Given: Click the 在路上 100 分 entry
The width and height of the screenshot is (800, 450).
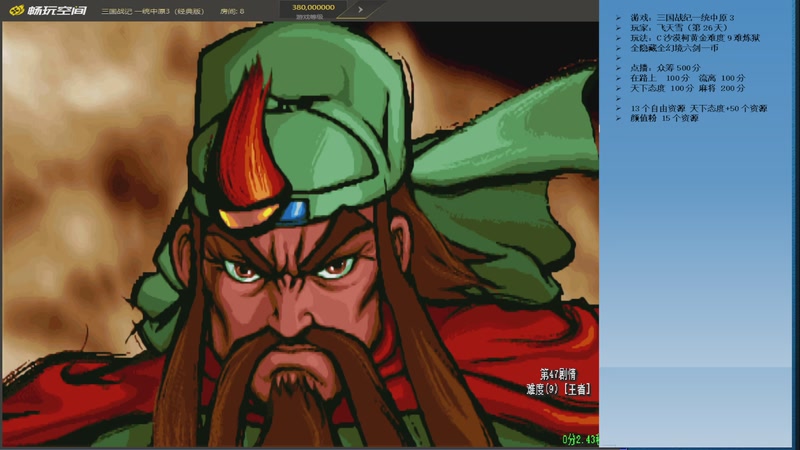Looking at the screenshot, I should pos(660,78).
